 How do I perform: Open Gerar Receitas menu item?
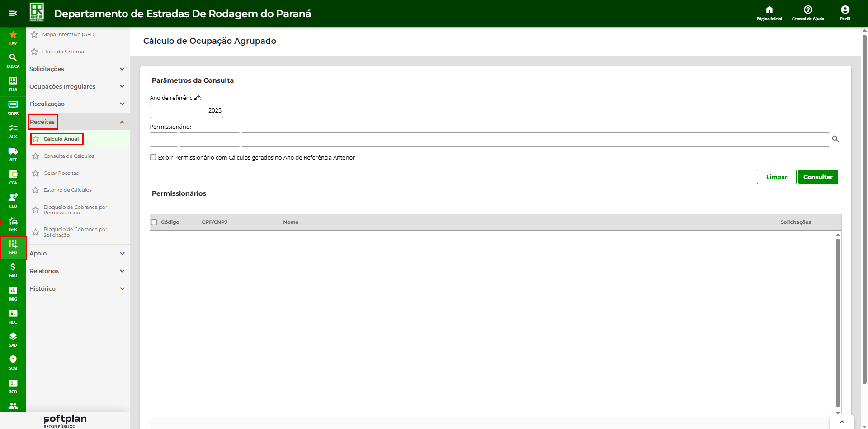(x=61, y=173)
